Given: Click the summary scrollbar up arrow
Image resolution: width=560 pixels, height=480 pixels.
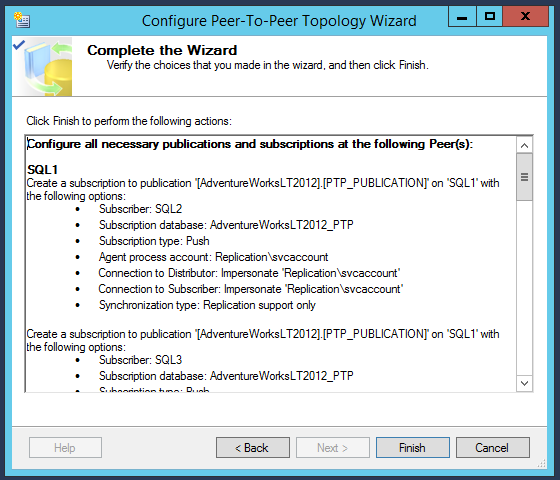Looking at the screenshot, I should click(524, 145).
